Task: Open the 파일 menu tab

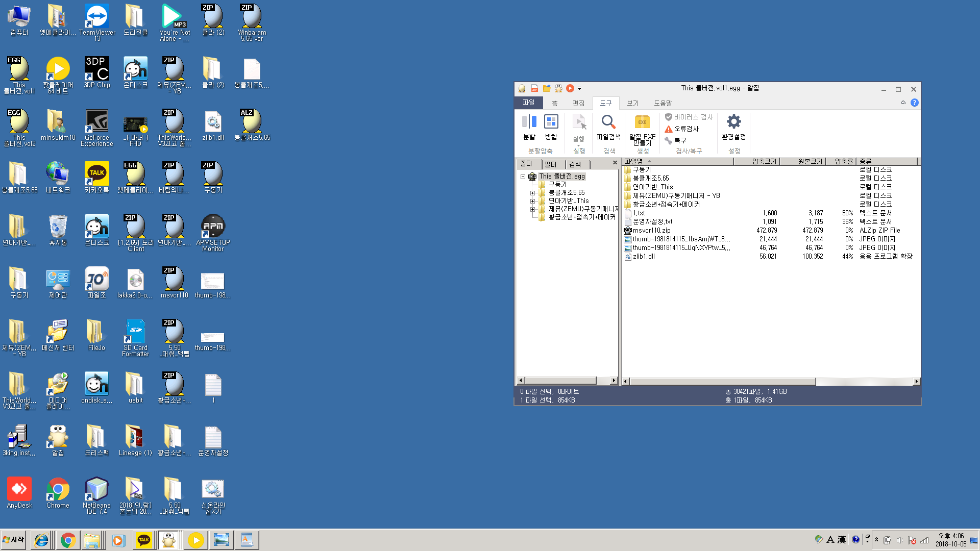Action: [528, 103]
